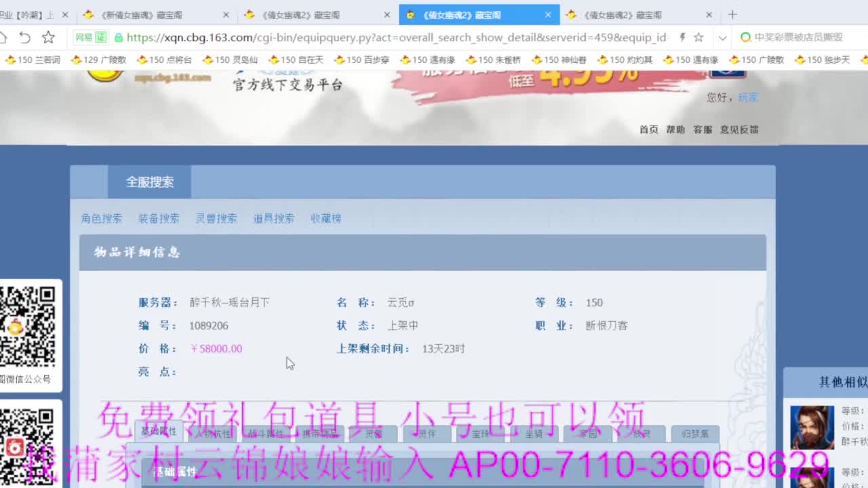Click the browser refresh icon
This screenshot has width=868, height=488.
[24, 38]
